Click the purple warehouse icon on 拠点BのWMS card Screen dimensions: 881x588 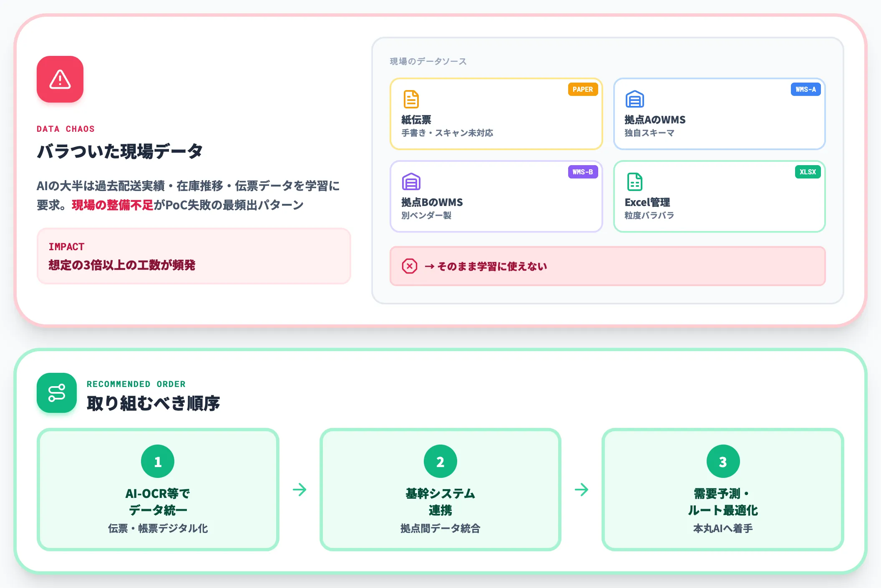coord(411,182)
